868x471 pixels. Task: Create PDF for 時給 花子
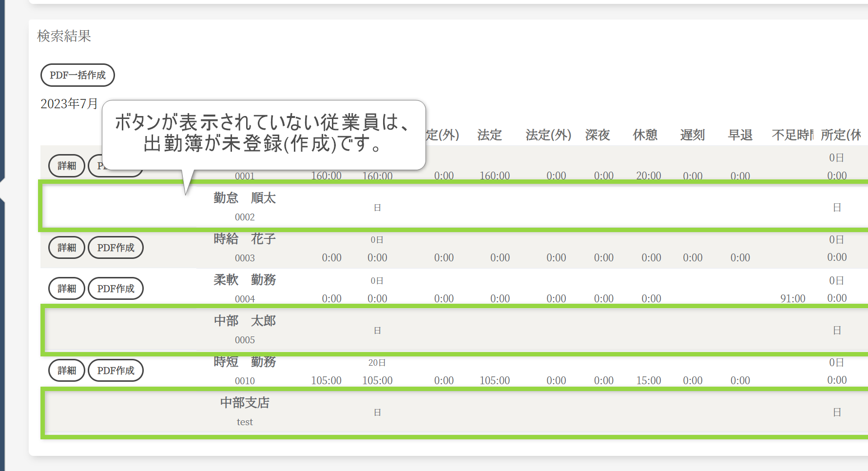(x=116, y=248)
